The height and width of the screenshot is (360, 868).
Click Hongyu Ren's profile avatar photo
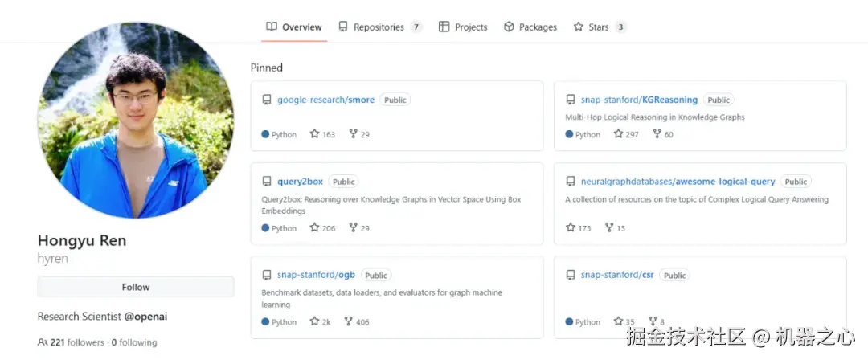[x=136, y=121]
